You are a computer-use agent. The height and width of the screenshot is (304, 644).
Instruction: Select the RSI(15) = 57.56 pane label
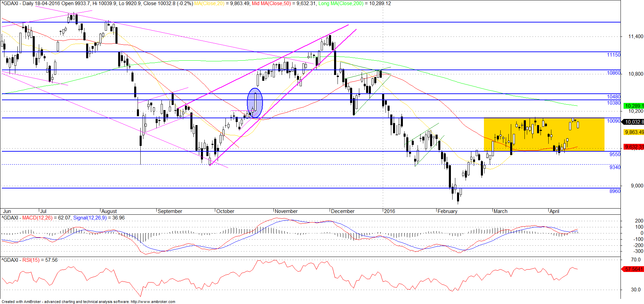coord(40,260)
